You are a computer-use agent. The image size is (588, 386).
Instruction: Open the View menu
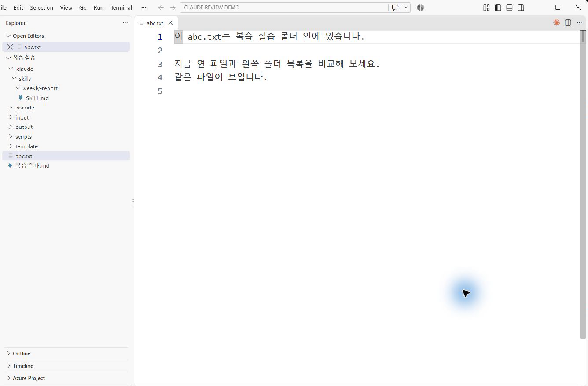pyautogui.click(x=66, y=7)
